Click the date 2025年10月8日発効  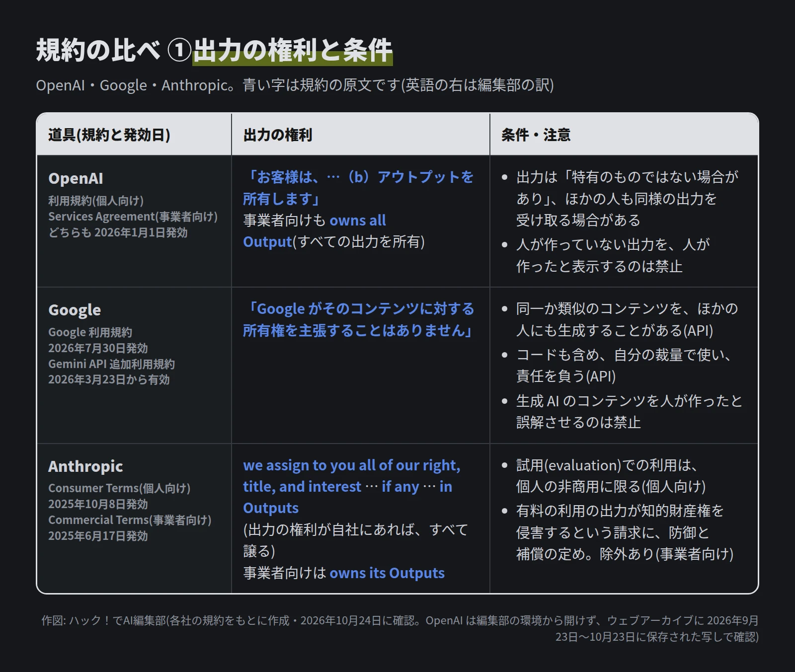click(x=98, y=504)
